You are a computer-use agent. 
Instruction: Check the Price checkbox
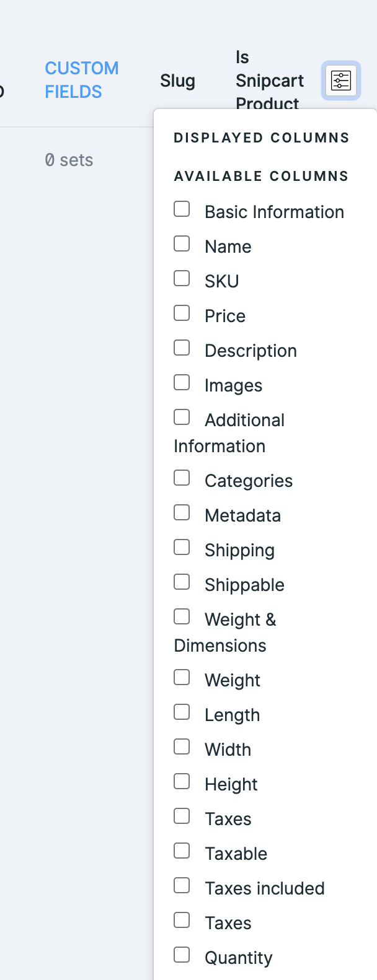pyautogui.click(x=182, y=313)
